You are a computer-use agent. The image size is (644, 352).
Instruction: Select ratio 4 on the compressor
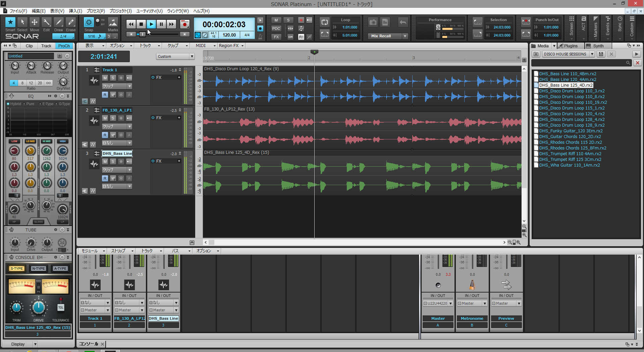coord(14,83)
